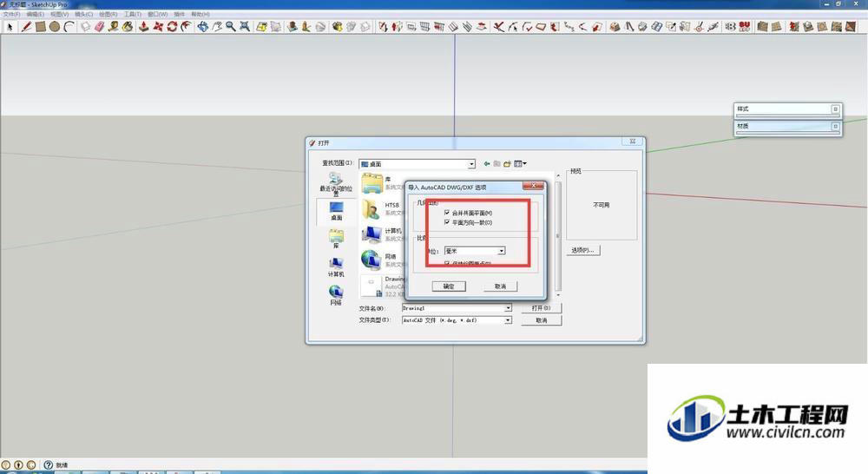Open the 镜头(C) menu
The image size is (868, 474).
click(x=84, y=14)
